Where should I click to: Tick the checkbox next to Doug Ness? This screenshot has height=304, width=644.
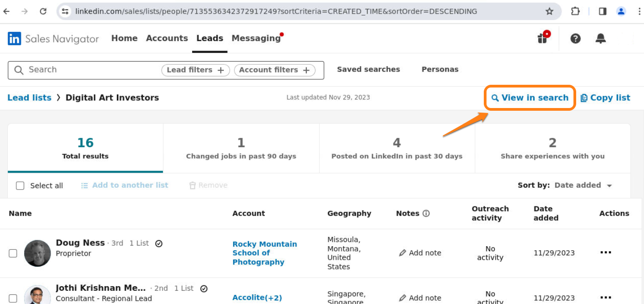click(x=13, y=253)
